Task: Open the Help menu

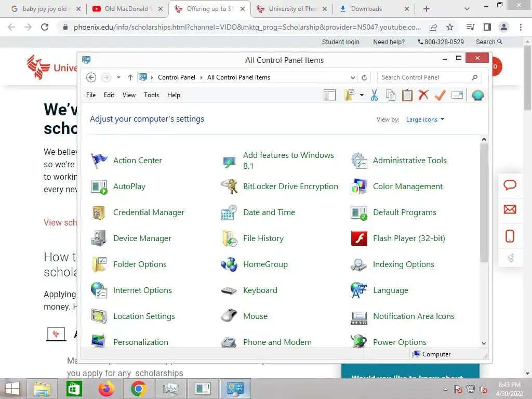Action: (x=174, y=95)
